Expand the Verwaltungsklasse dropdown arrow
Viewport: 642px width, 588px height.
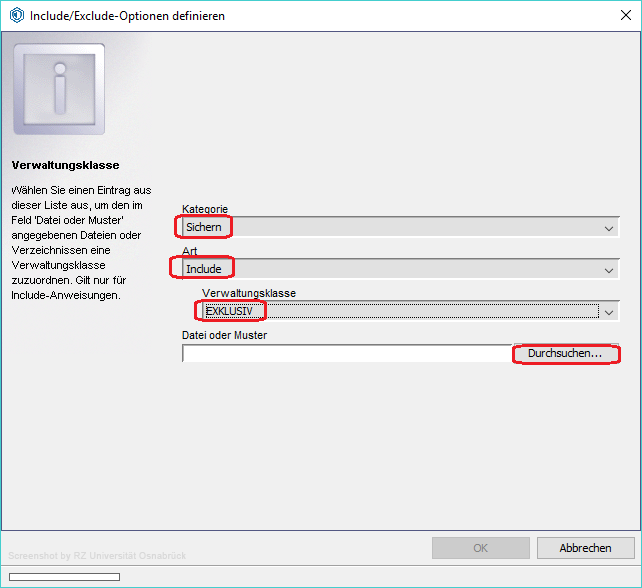tap(609, 312)
